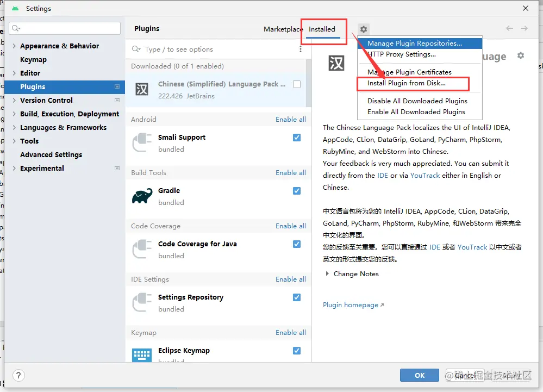Select Manage Plugin Certificates menu item
Image resolution: width=543 pixels, height=392 pixels.
click(420, 72)
